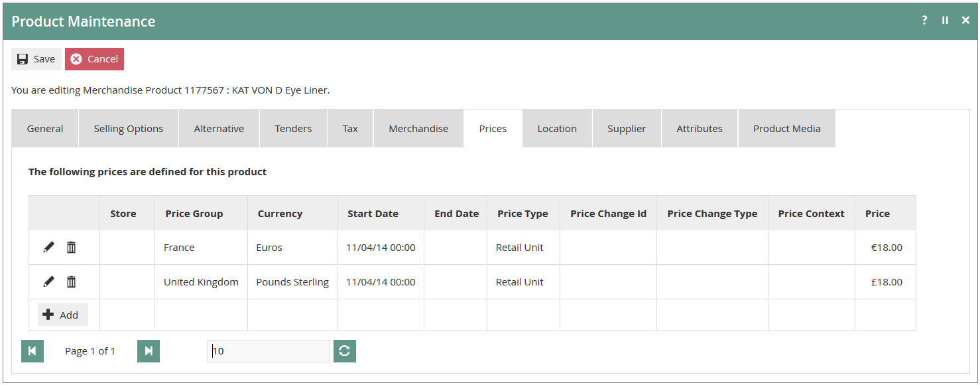This screenshot has width=980, height=385.
Task: View the Product Media tab
Action: pyautogui.click(x=787, y=129)
